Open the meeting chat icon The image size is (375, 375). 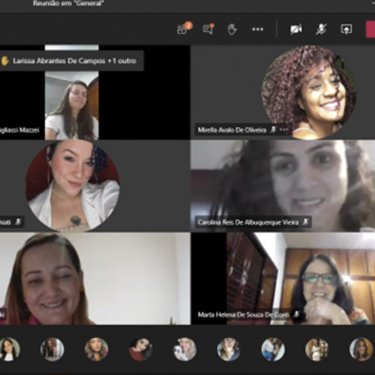pyautogui.click(x=209, y=29)
